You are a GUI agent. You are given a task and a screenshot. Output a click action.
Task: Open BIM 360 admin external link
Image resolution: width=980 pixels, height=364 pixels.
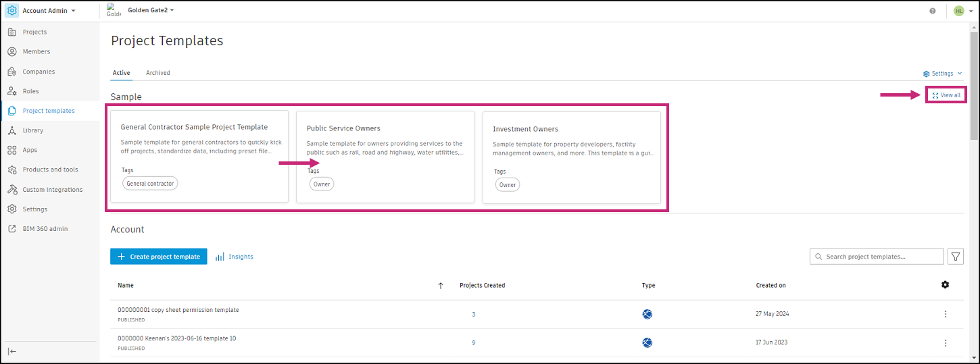[x=45, y=229]
